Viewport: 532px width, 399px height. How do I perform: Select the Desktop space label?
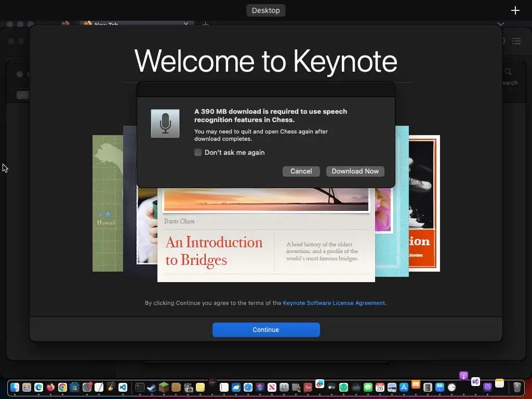pos(265,10)
